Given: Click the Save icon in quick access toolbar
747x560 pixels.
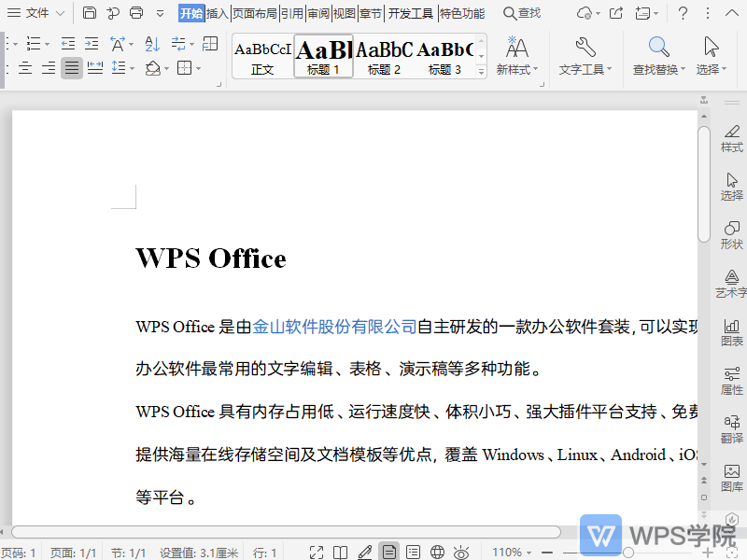Looking at the screenshot, I should [90, 12].
